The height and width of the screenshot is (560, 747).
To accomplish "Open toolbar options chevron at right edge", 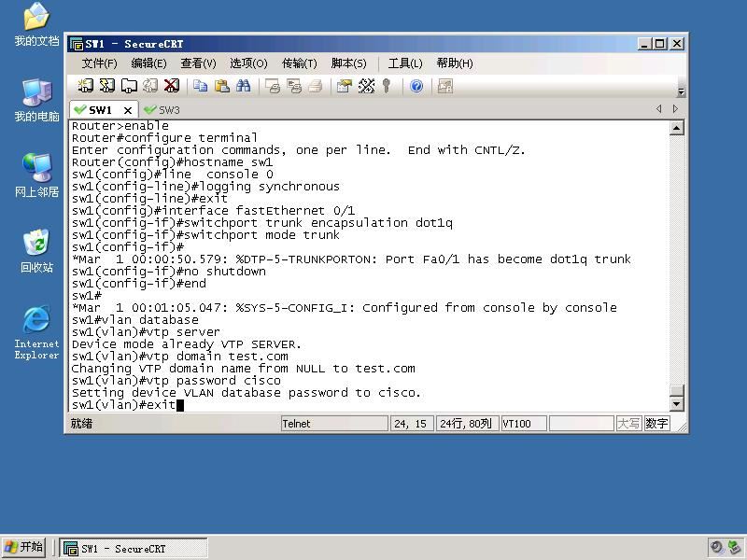I will tap(682, 91).
